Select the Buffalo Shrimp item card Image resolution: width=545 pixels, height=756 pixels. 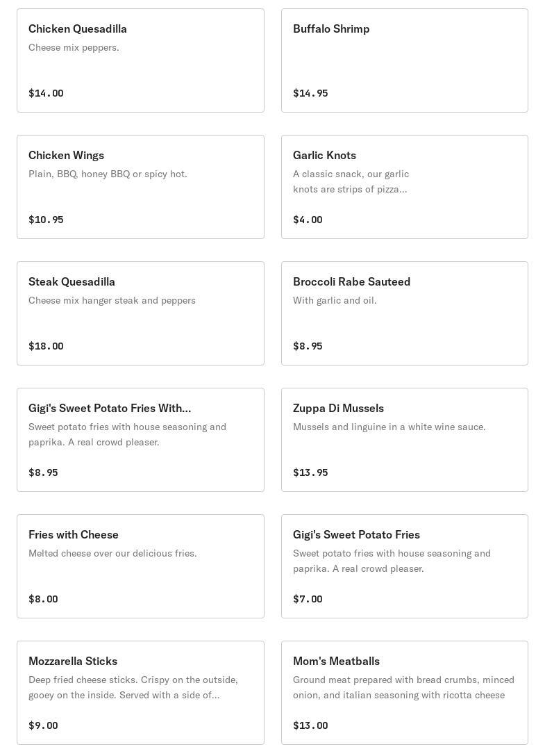point(404,60)
